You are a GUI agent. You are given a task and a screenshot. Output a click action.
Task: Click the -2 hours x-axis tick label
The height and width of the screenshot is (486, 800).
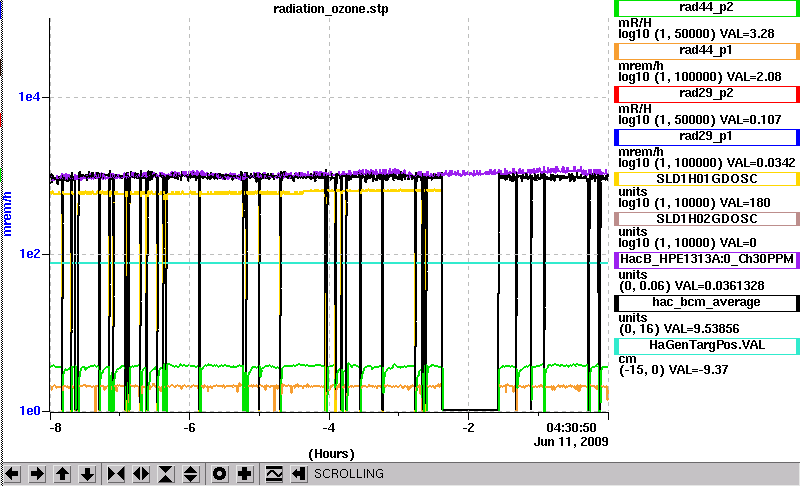click(x=468, y=427)
